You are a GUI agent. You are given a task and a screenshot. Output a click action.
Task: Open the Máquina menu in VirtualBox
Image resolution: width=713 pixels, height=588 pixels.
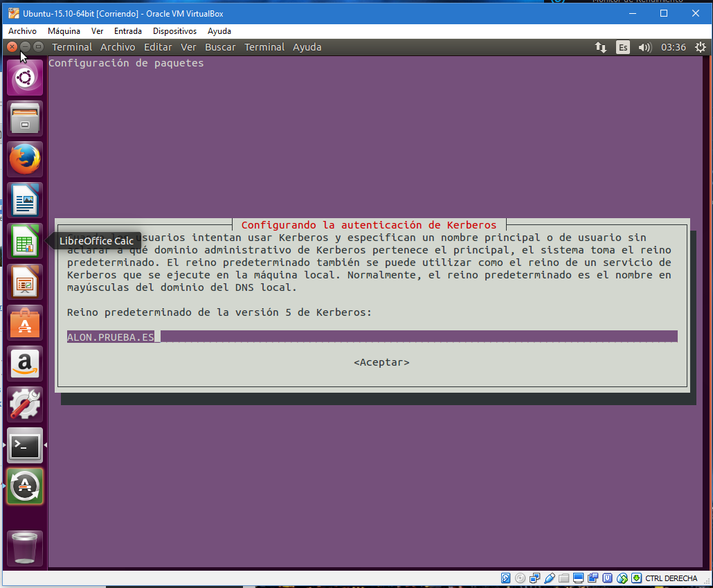point(64,31)
